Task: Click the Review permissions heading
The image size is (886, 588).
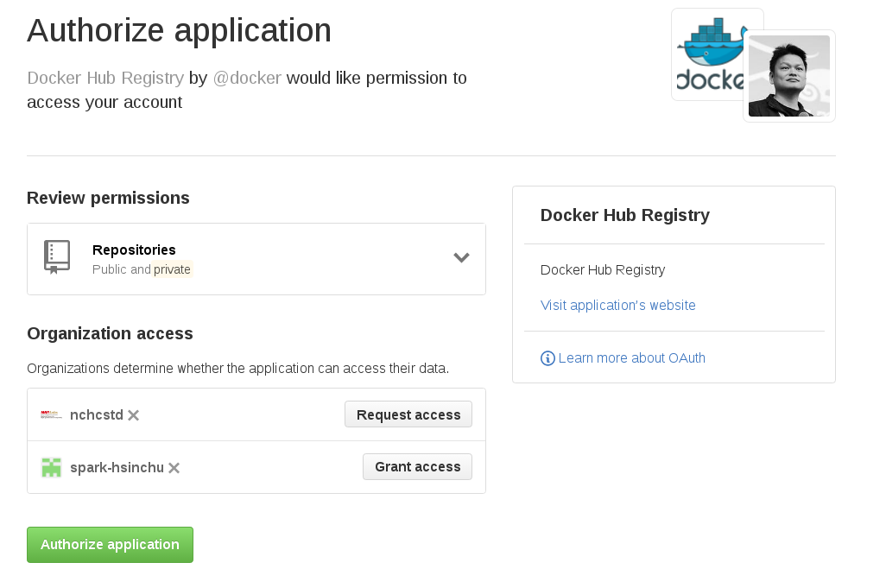Action: (x=109, y=198)
